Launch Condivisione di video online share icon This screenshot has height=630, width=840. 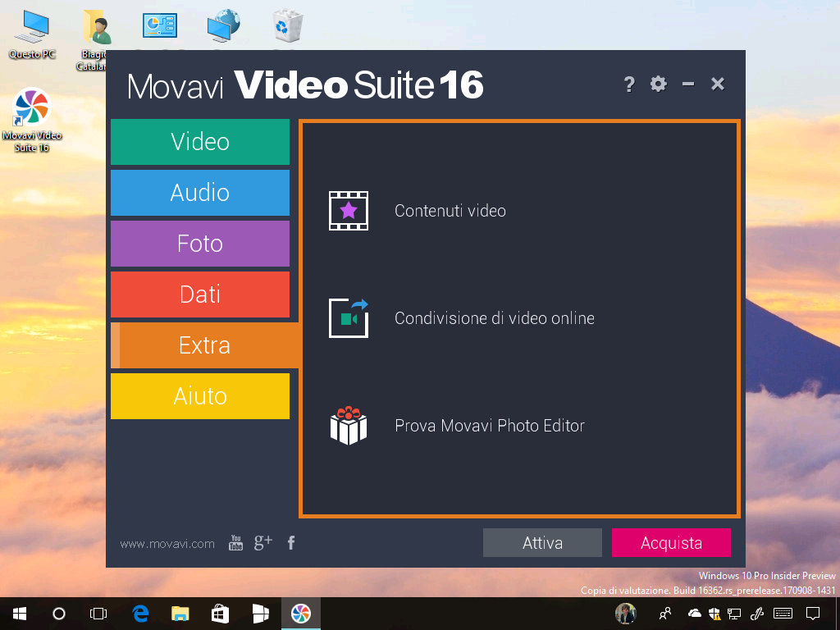[x=348, y=317]
